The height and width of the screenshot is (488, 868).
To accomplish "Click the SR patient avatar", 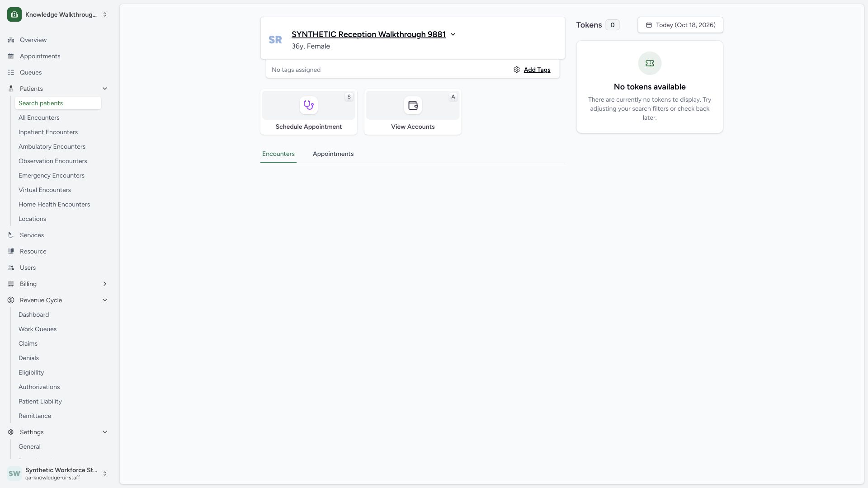I will click(x=275, y=40).
